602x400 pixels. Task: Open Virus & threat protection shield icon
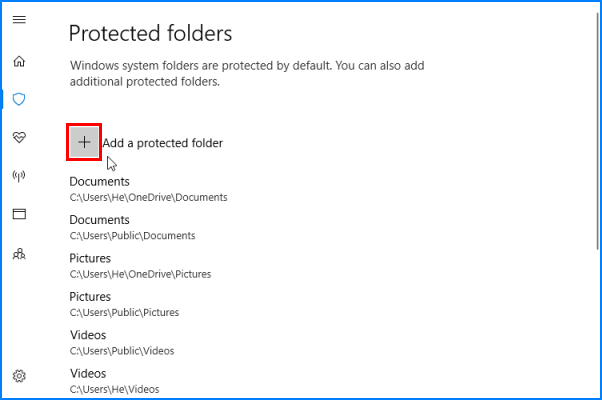pyautogui.click(x=19, y=99)
